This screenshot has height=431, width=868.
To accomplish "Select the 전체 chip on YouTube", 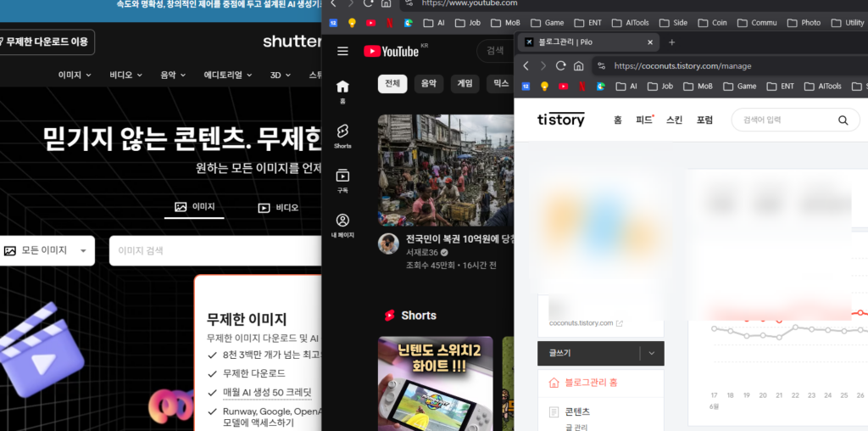I will point(392,84).
